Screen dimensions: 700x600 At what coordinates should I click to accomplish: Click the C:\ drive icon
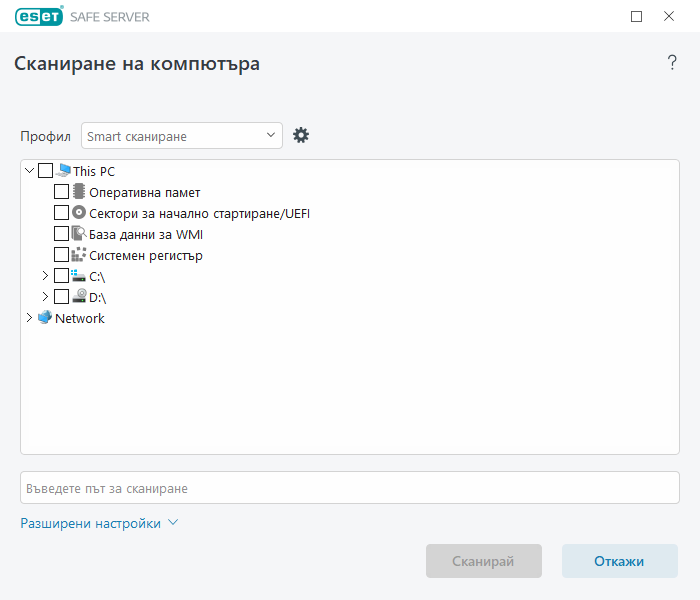(x=79, y=276)
